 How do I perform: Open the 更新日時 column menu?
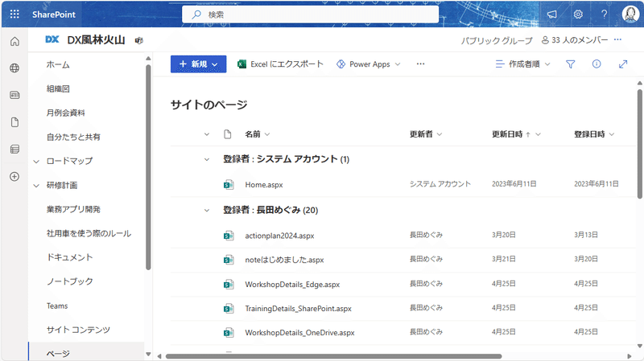pyautogui.click(x=516, y=134)
